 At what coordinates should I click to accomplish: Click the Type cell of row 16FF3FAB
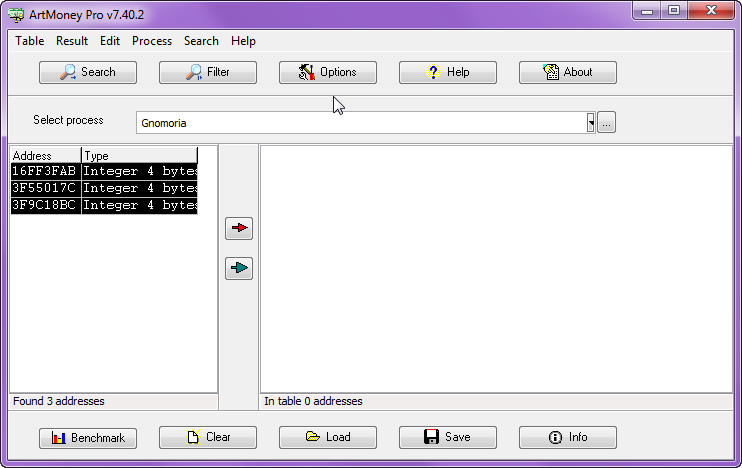[x=140, y=171]
